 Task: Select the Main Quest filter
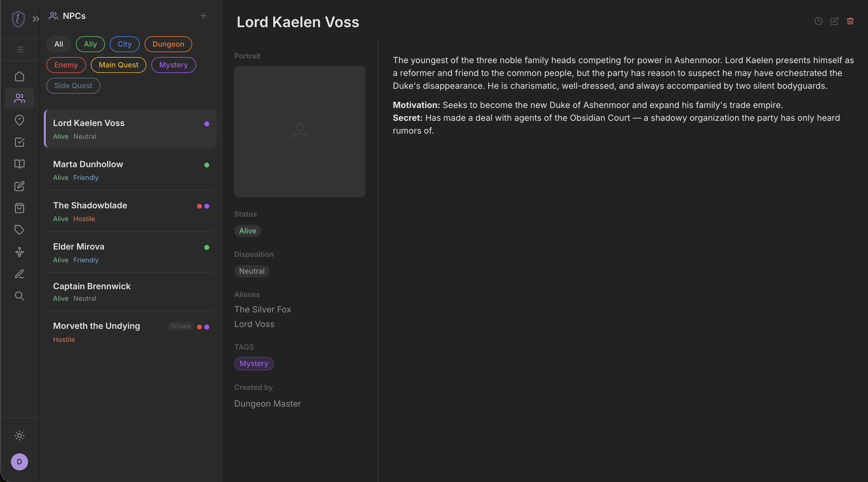click(119, 65)
